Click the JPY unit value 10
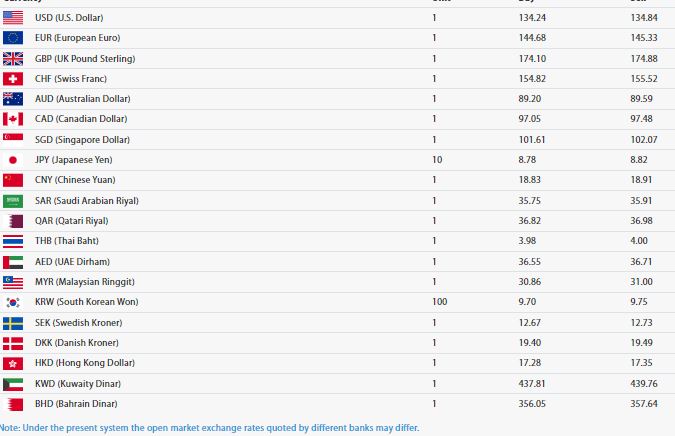This screenshot has width=675, height=436. click(x=437, y=160)
